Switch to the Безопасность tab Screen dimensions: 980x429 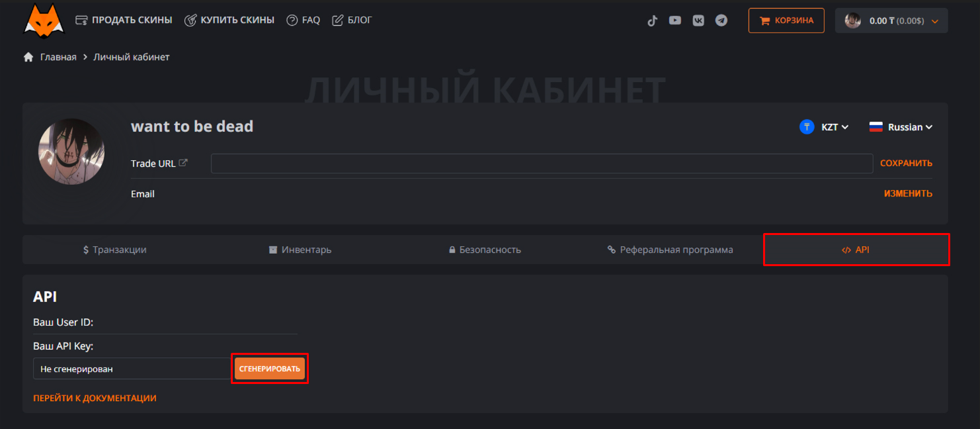(485, 250)
